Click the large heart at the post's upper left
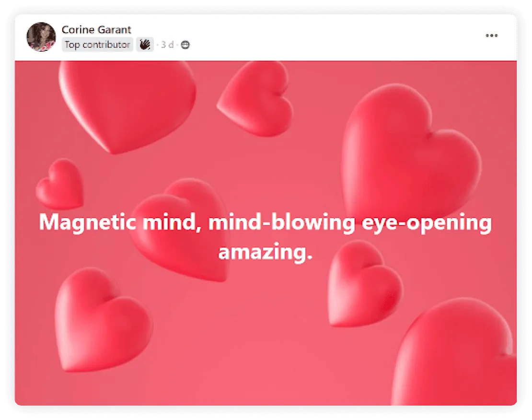 click(127, 104)
